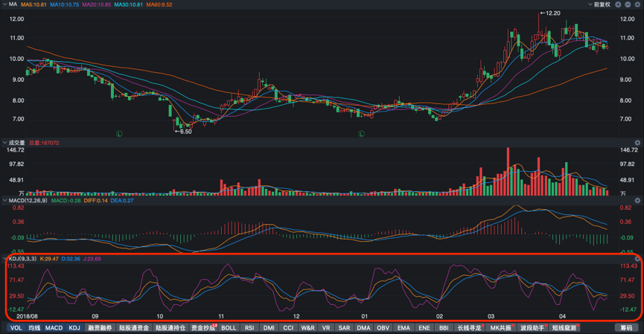Click the 2018/08 date axis label
Viewport: 644px width, 334px height.
coord(27,316)
